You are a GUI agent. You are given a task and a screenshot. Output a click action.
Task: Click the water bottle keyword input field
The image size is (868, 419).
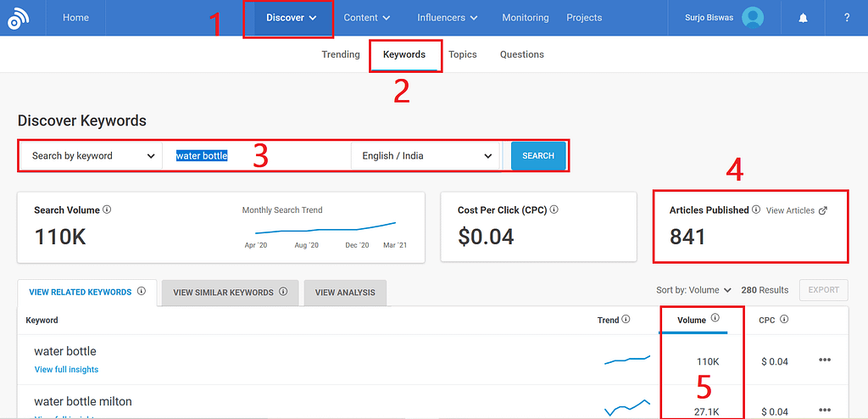(x=257, y=156)
